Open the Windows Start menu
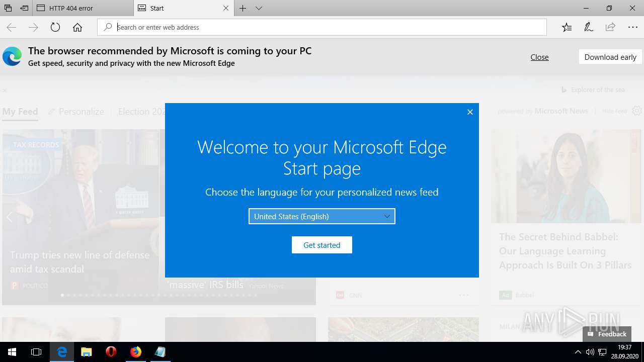This screenshot has width=644, height=362. coord(12,352)
